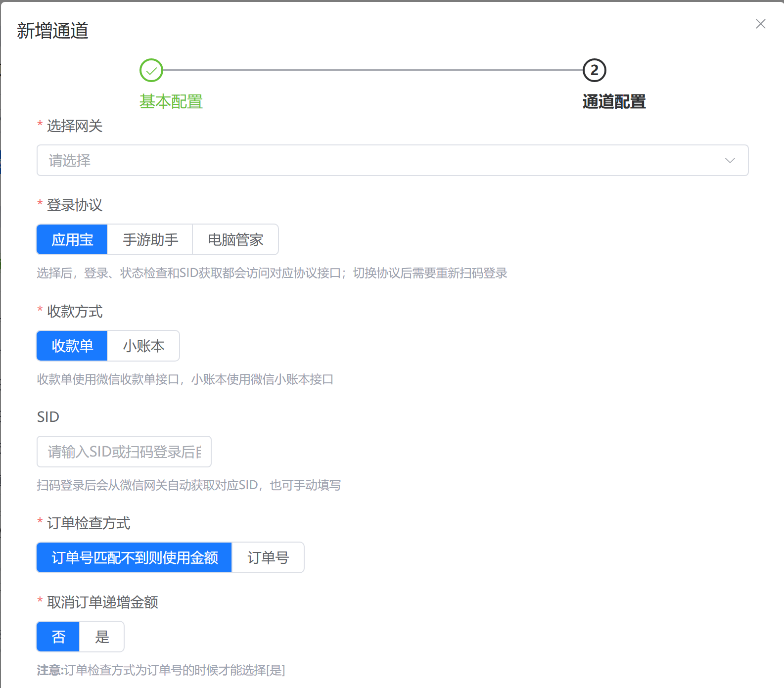The image size is (784, 688).
Task: Set 取消订单递增金额 to 否
Action: [x=58, y=637]
